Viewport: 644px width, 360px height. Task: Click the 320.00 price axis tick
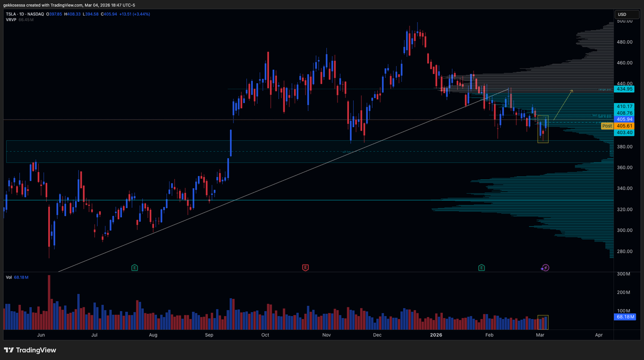[x=625, y=209]
